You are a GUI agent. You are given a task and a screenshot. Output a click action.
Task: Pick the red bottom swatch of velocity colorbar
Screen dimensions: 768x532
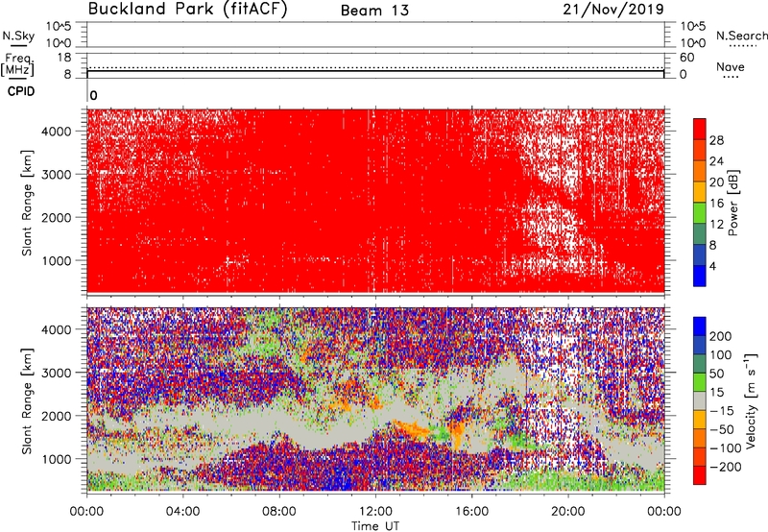pos(700,475)
